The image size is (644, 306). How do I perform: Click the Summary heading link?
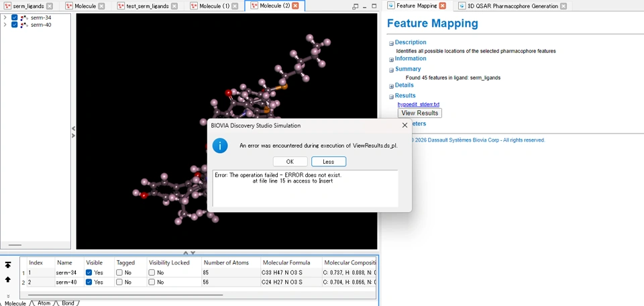pos(408,69)
